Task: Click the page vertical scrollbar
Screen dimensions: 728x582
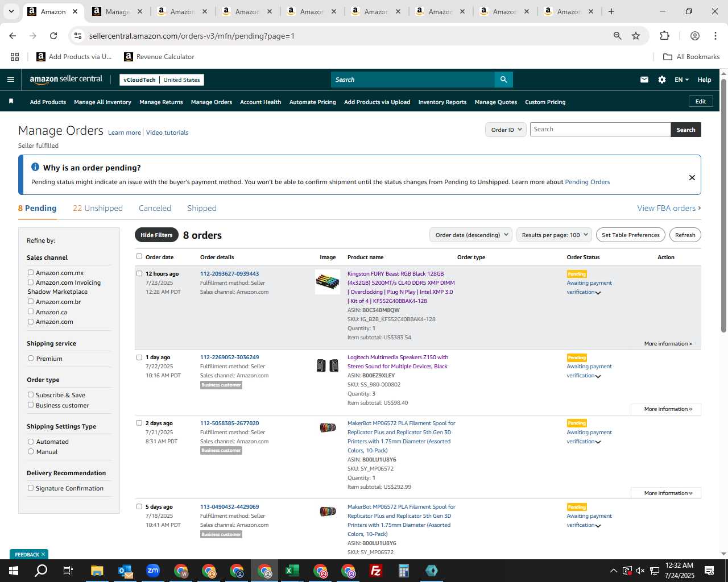Action: [723, 205]
